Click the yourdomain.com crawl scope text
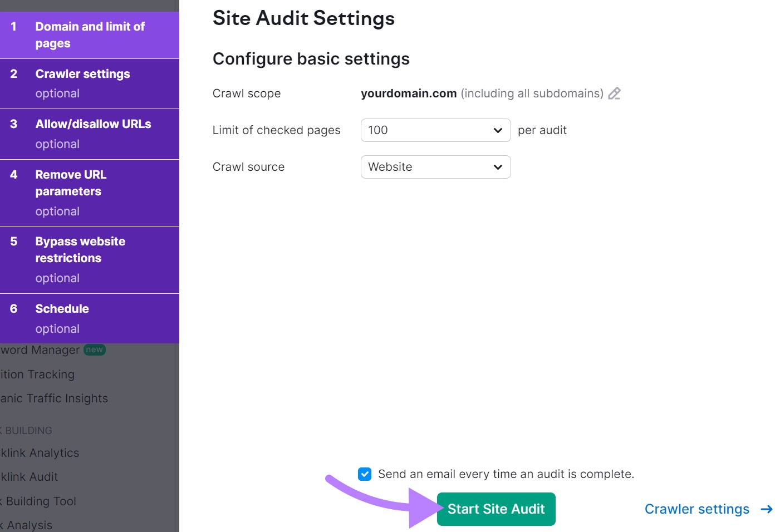This screenshot has width=780, height=532. click(409, 93)
